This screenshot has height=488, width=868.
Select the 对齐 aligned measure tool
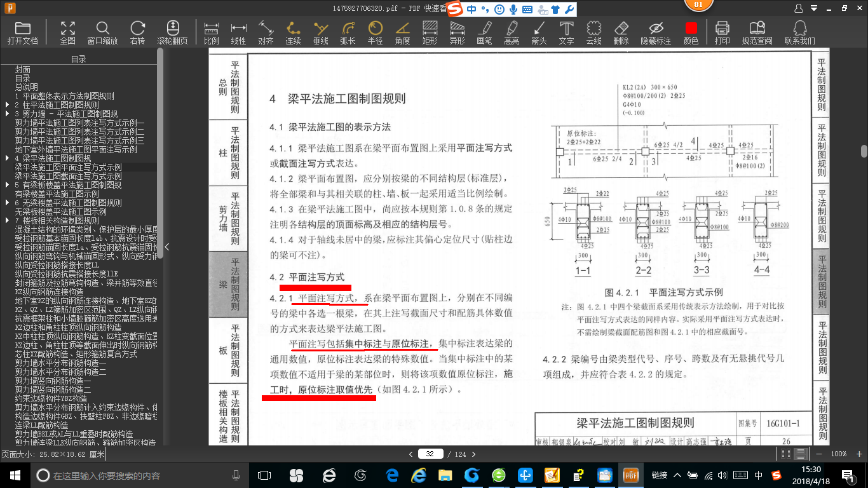tap(266, 33)
